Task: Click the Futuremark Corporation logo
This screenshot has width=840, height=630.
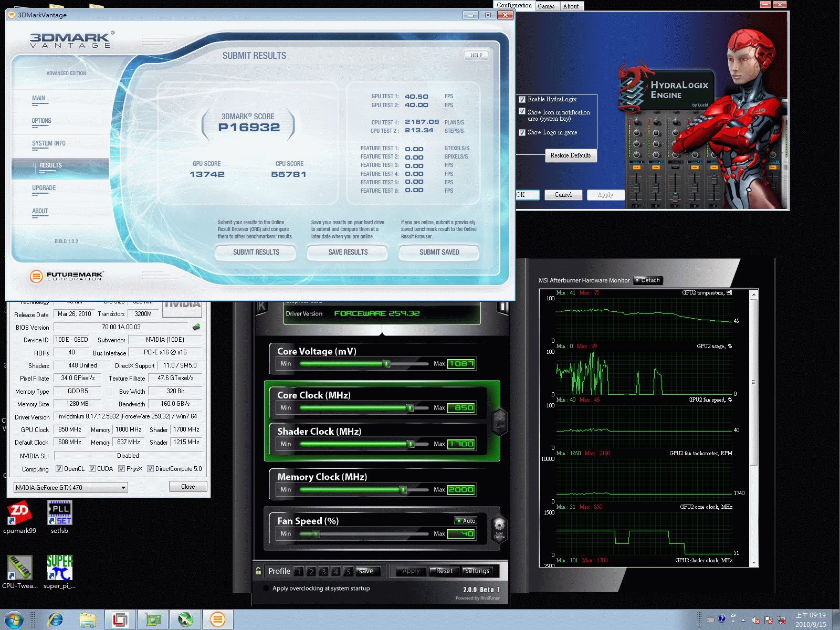Action: tap(67, 276)
